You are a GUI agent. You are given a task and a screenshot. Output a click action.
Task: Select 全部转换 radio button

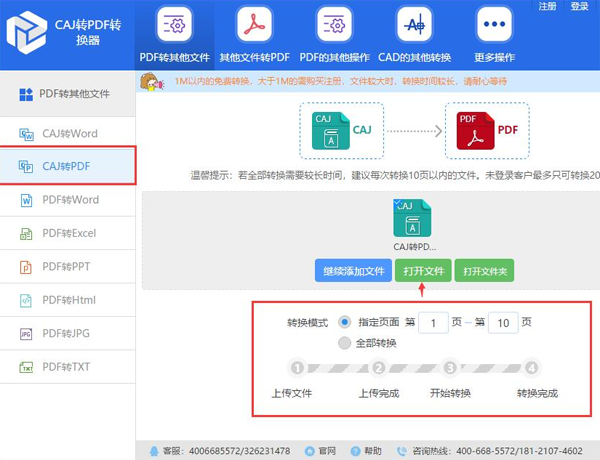[x=344, y=343]
